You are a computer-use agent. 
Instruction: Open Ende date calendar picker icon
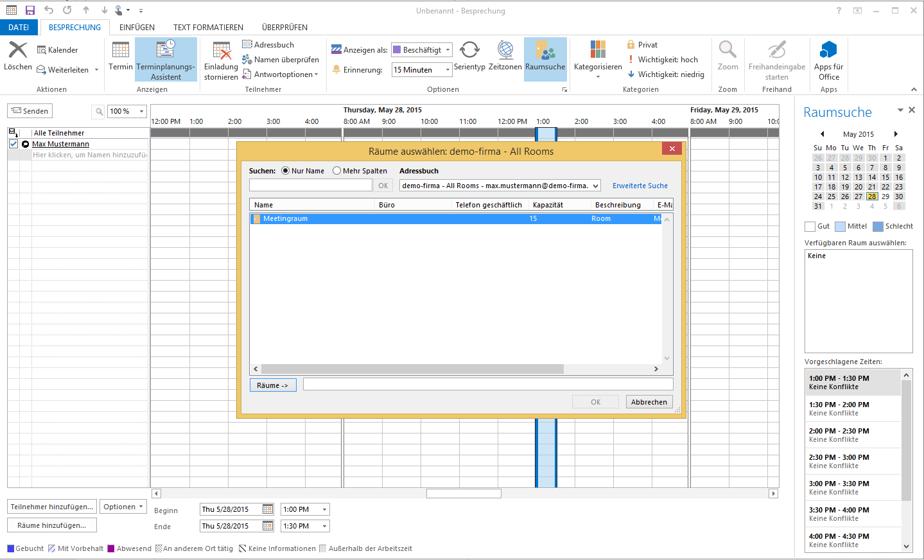[268, 526]
